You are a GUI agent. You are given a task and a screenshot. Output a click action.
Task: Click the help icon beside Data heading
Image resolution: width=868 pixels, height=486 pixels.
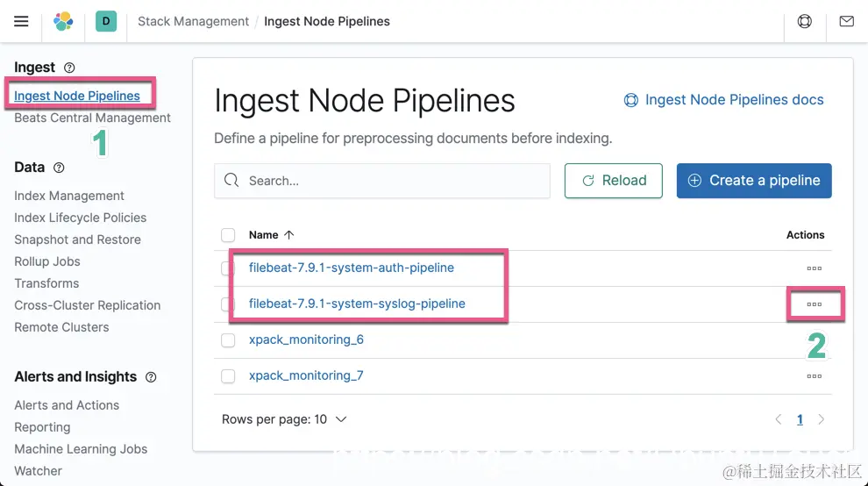click(59, 168)
